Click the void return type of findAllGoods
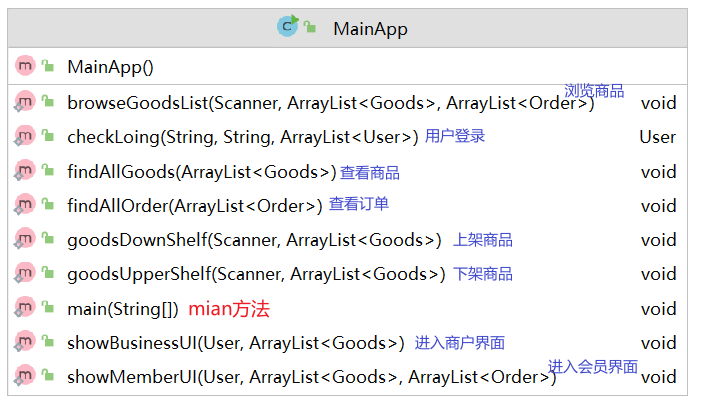The width and height of the screenshot is (704, 403). coord(658,172)
